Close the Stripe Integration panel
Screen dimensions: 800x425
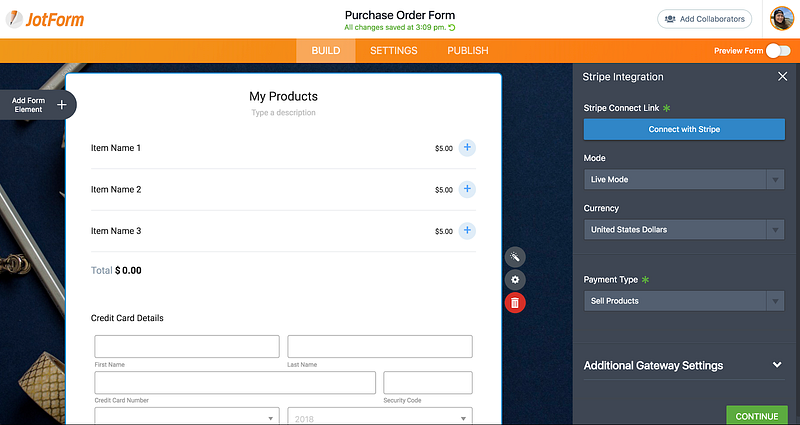click(x=783, y=77)
